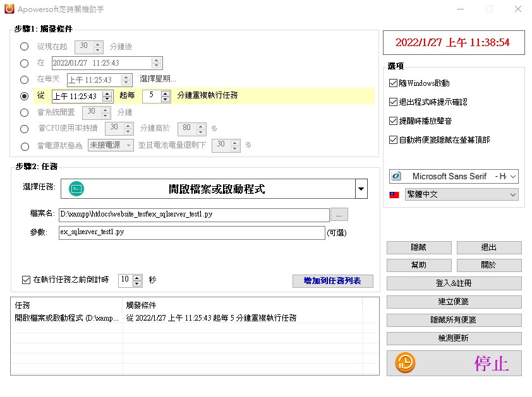
Task: Open the 繁體中文 language dropdown
Action: [513, 194]
